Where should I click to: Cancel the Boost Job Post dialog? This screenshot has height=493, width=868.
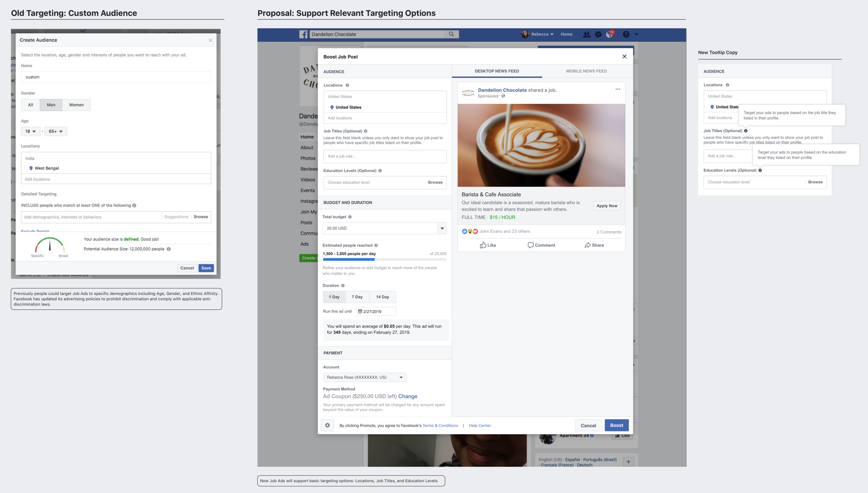tap(588, 426)
